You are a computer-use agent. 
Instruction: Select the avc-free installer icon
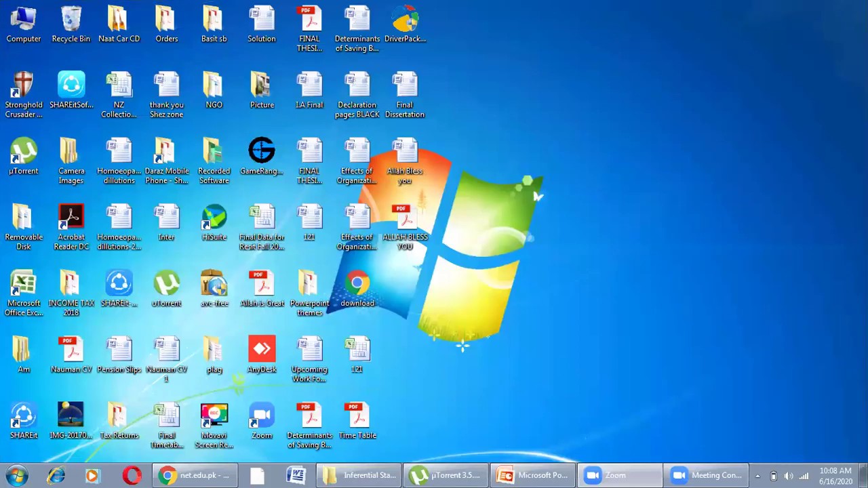tap(214, 289)
